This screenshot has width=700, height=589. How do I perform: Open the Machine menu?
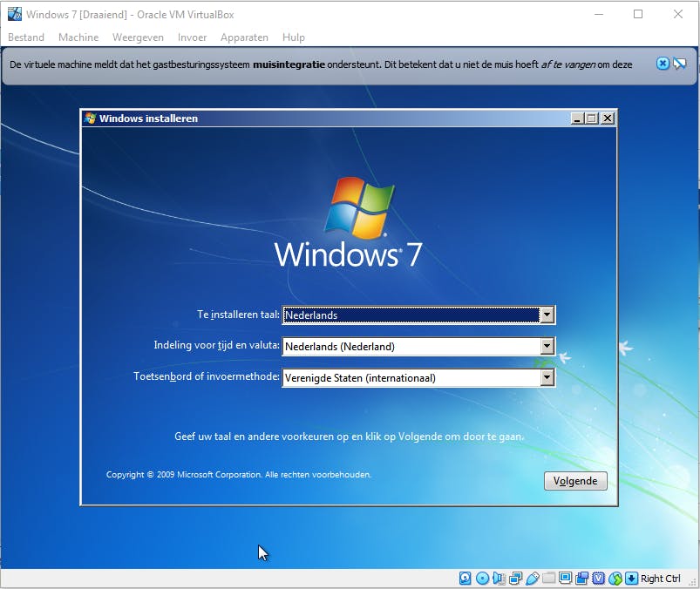[78, 37]
